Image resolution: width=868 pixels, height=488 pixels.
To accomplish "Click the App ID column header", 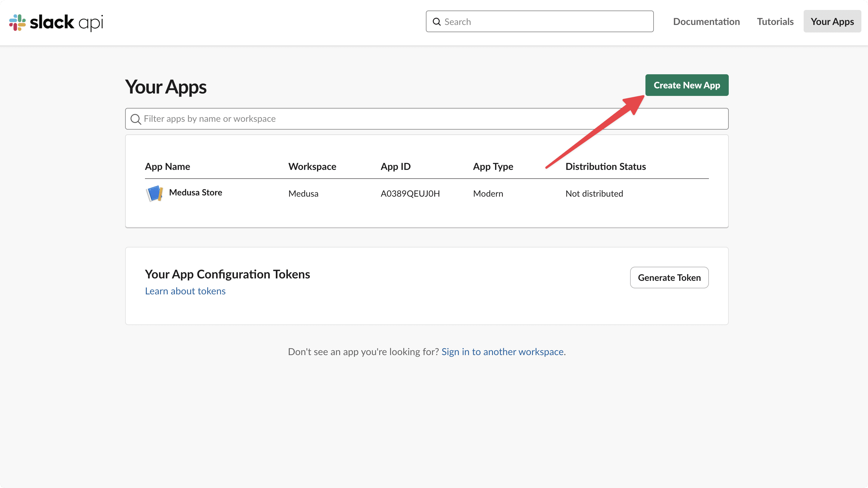I will click(x=396, y=166).
